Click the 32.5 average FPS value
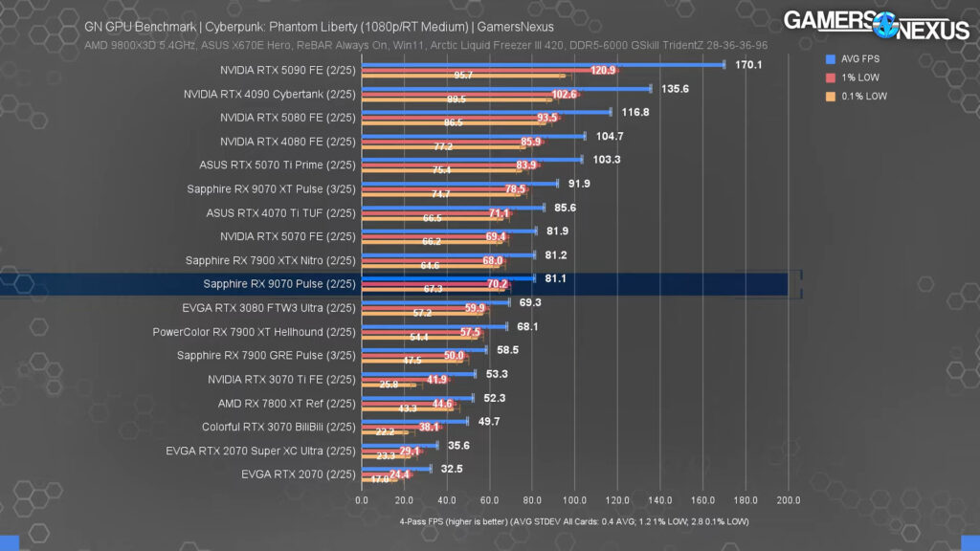 pyautogui.click(x=452, y=469)
